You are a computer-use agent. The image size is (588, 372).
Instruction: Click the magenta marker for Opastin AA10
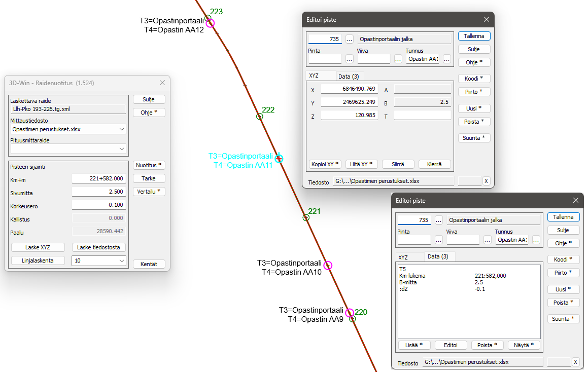point(328,266)
